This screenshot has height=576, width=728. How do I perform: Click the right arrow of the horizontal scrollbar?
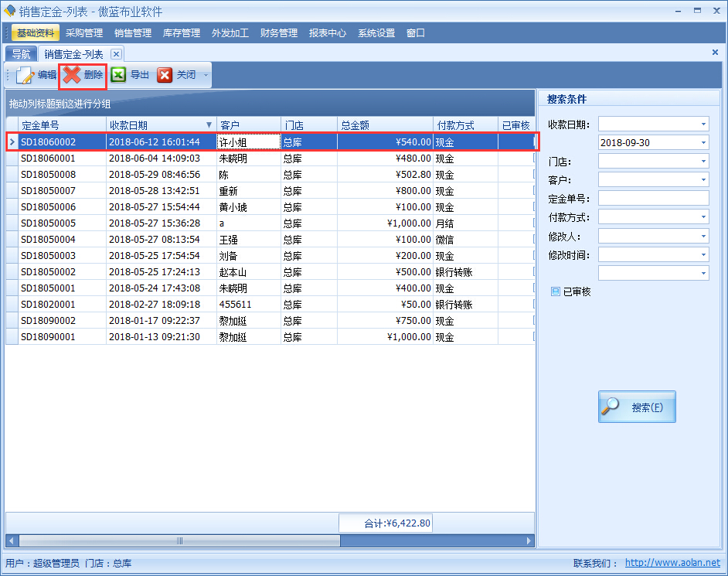(x=529, y=541)
